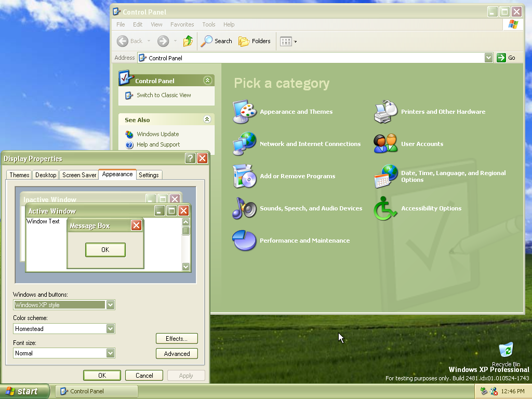This screenshot has height=399, width=532.
Task: Click the Windows Update link
Action: click(158, 134)
